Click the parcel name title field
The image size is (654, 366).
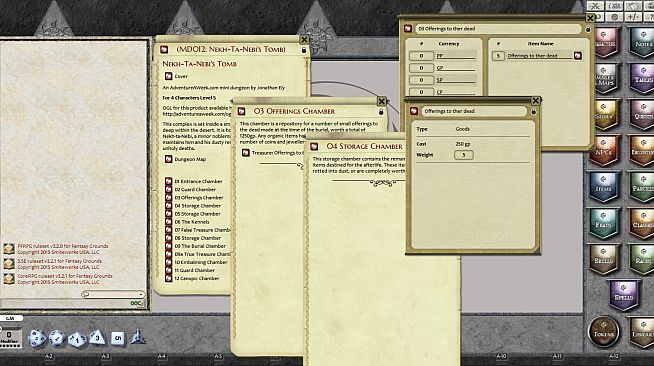(x=498, y=29)
